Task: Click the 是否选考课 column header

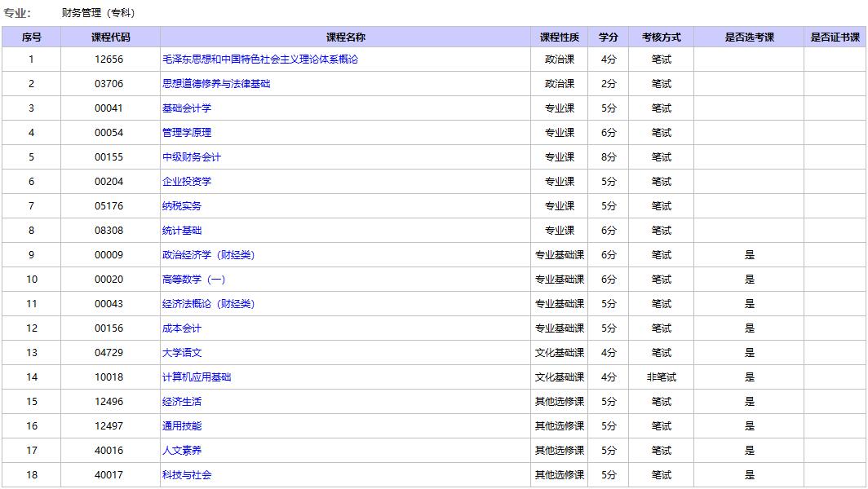Action: point(749,37)
